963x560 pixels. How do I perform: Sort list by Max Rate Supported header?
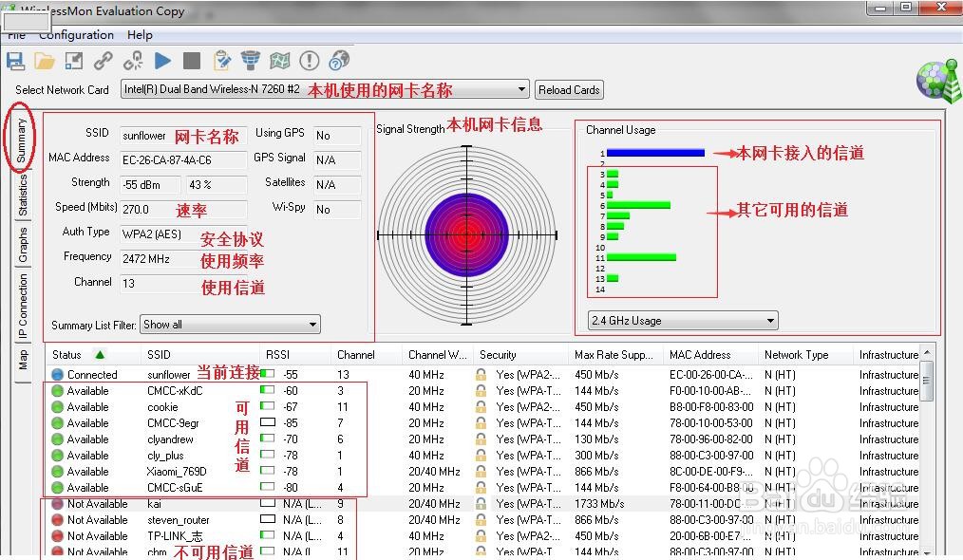tap(614, 355)
